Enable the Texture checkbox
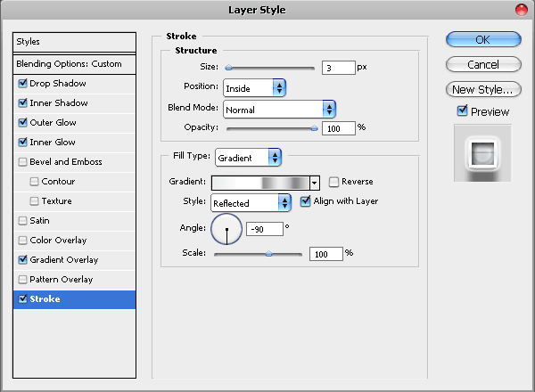Image resolution: width=535 pixels, height=392 pixels. pyautogui.click(x=34, y=200)
